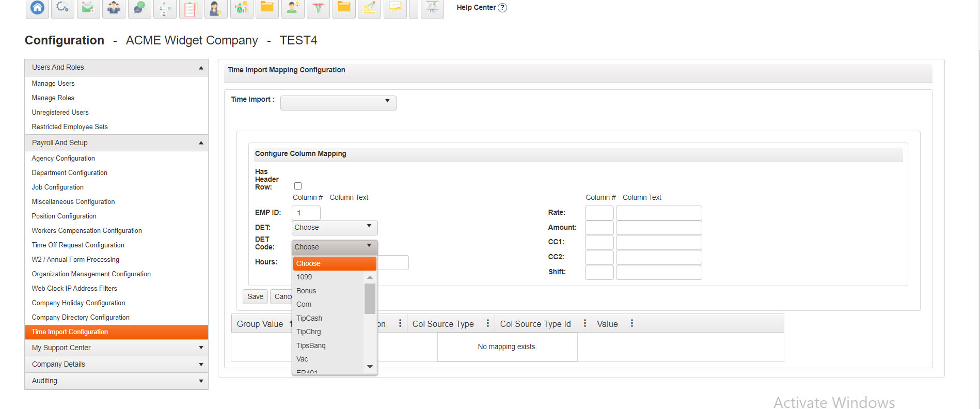Focus the Amount column text field
Image resolution: width=980 pixels, height=409 pixels.
659,228
